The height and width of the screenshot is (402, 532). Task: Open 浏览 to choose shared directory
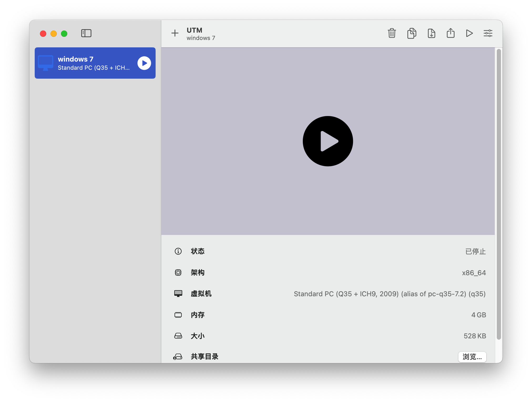click(x=472, y=357)
